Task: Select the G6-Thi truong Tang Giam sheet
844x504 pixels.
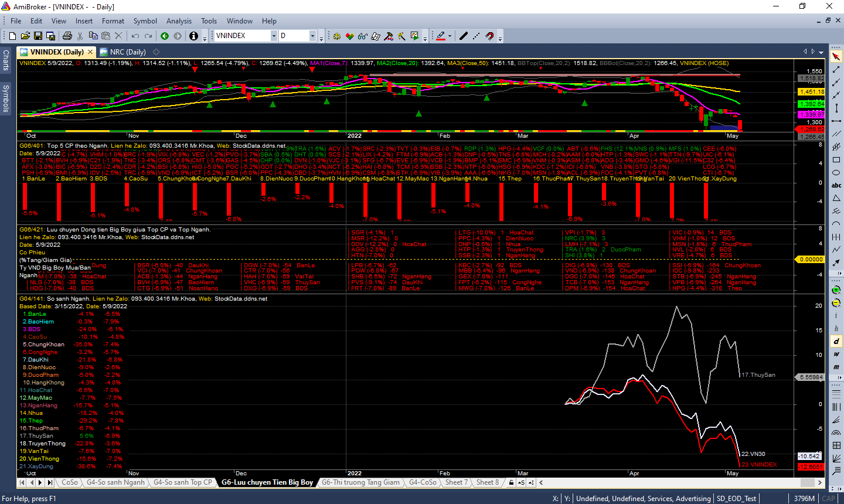Action: [360, 482]
